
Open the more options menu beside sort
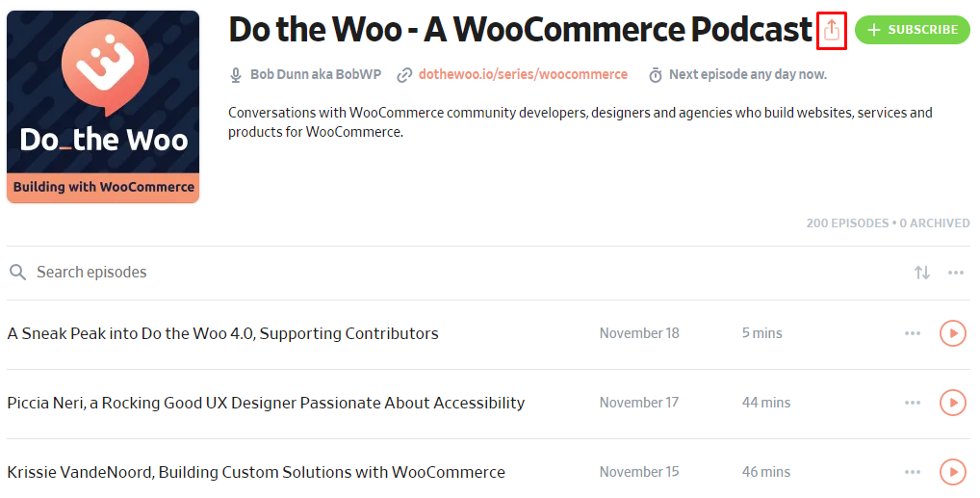pos(956,273)
